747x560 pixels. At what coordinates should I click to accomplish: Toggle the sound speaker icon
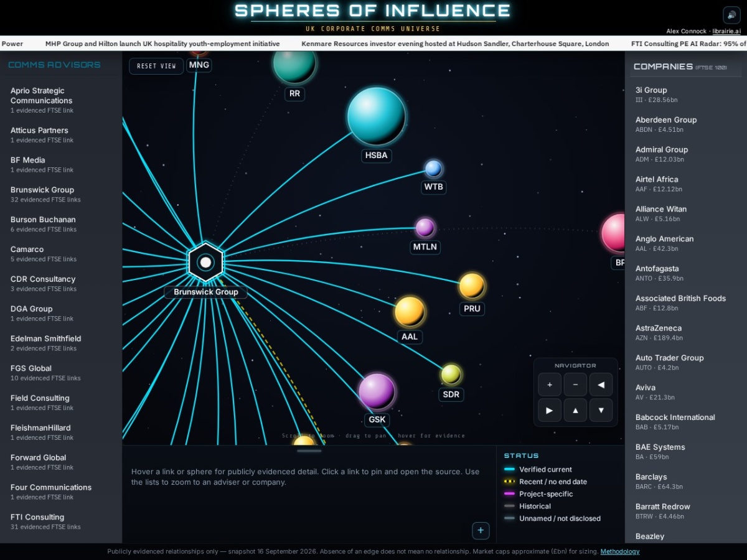731,15
